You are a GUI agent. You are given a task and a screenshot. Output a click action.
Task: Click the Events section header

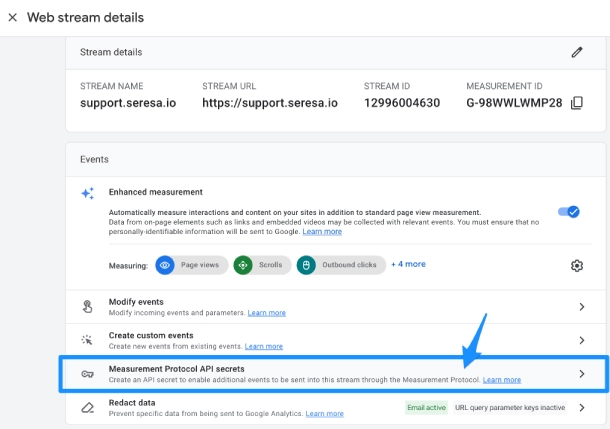pos(94,159)
